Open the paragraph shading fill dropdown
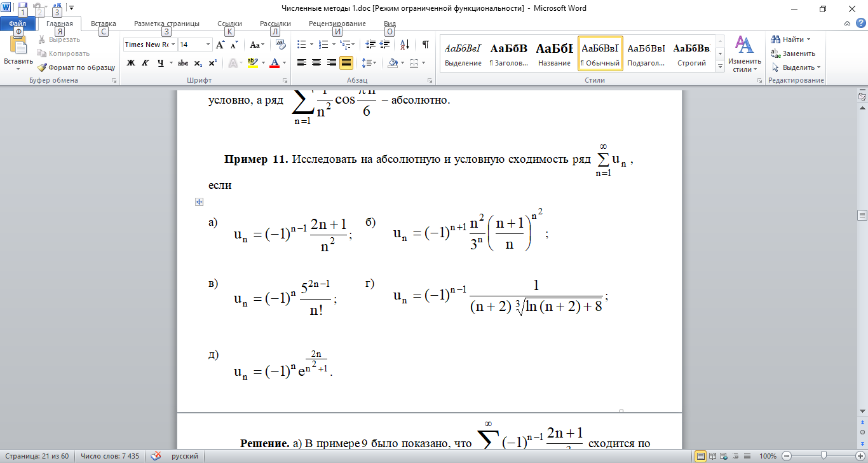 [x=402, y=62]
